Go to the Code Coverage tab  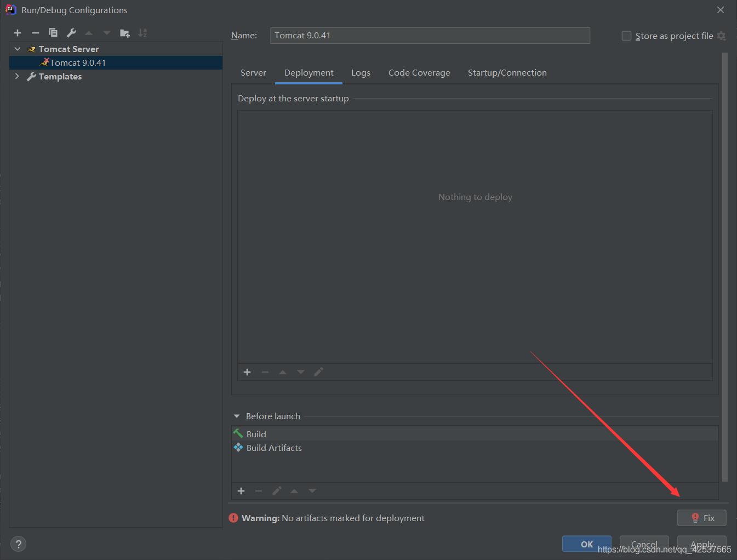point(419,73)
